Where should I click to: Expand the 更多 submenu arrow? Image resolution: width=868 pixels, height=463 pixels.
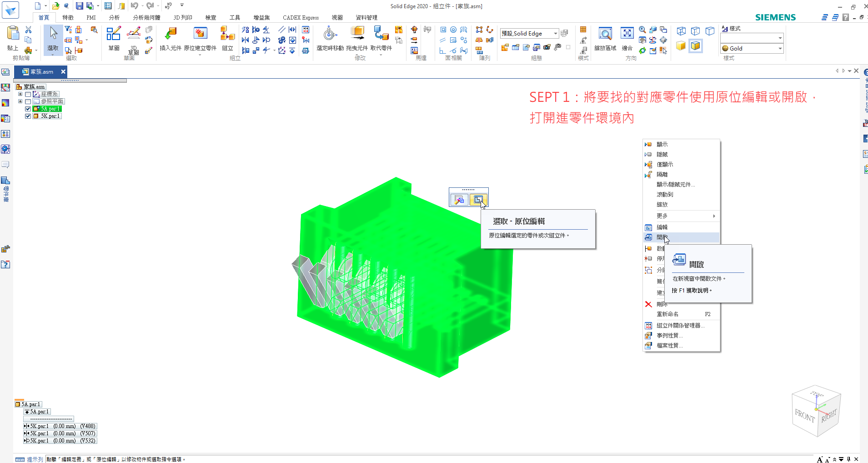(x=714, y=216)
